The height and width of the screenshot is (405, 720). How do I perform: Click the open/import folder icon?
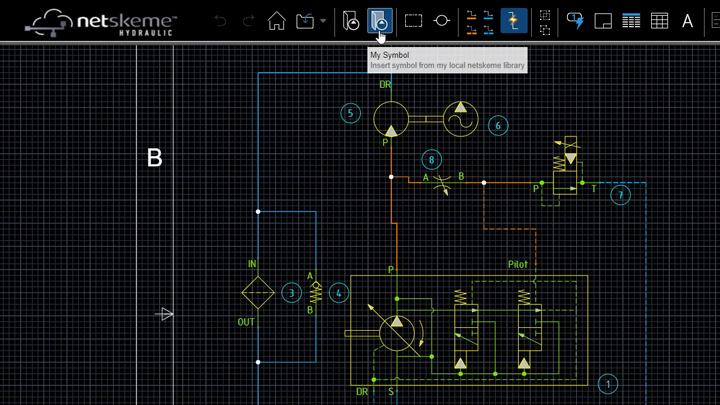[x=305, y=21]
